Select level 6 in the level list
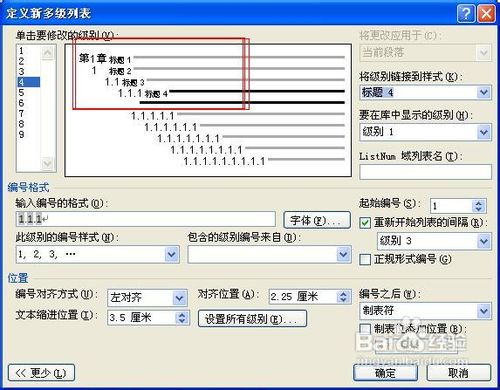This screenshot has height=390, width=500. (x=21, y=103)
